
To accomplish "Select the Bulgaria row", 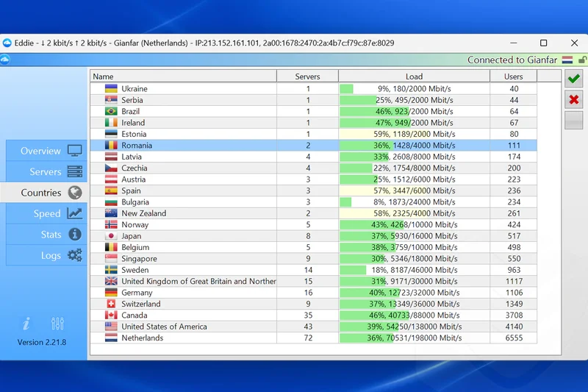I will (314, 202).
